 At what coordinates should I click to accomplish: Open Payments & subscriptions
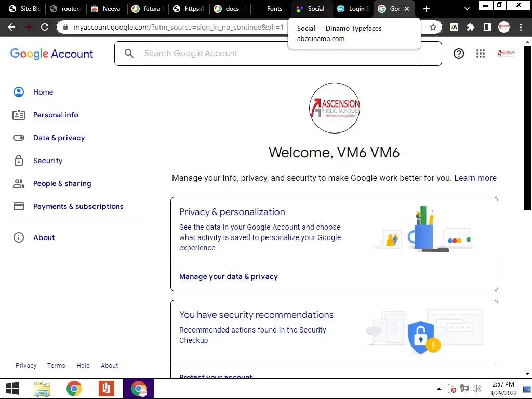click(x=78, y=206)
